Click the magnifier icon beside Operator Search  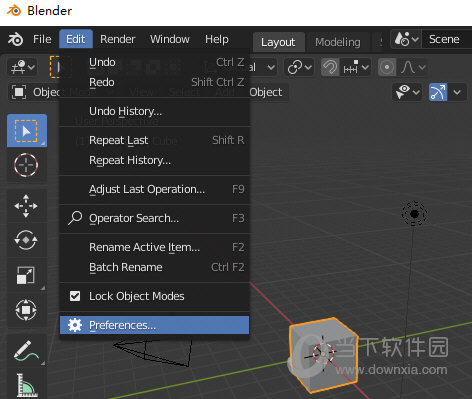coord(75,218)
